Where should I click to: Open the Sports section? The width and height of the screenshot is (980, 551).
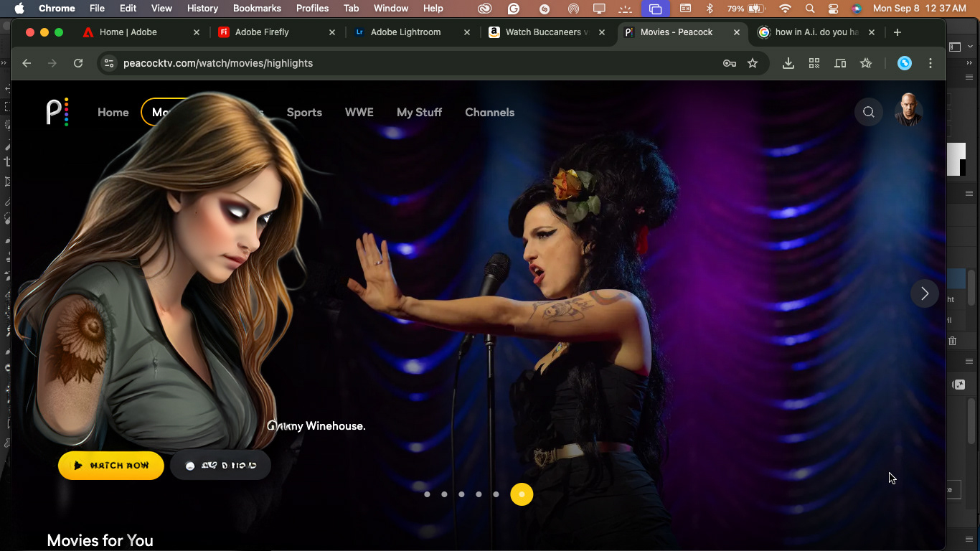[x=304, y=112]
